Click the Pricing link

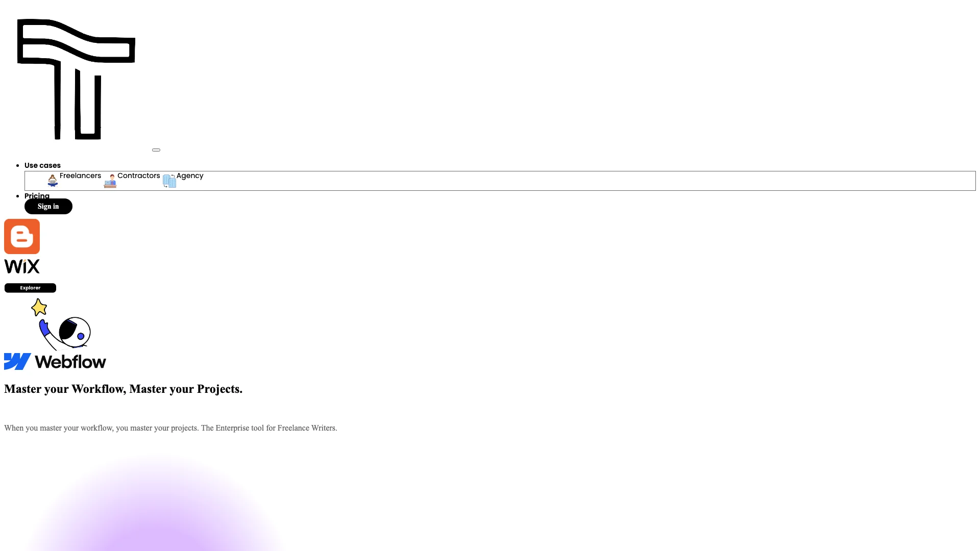(x=37, y=195)
